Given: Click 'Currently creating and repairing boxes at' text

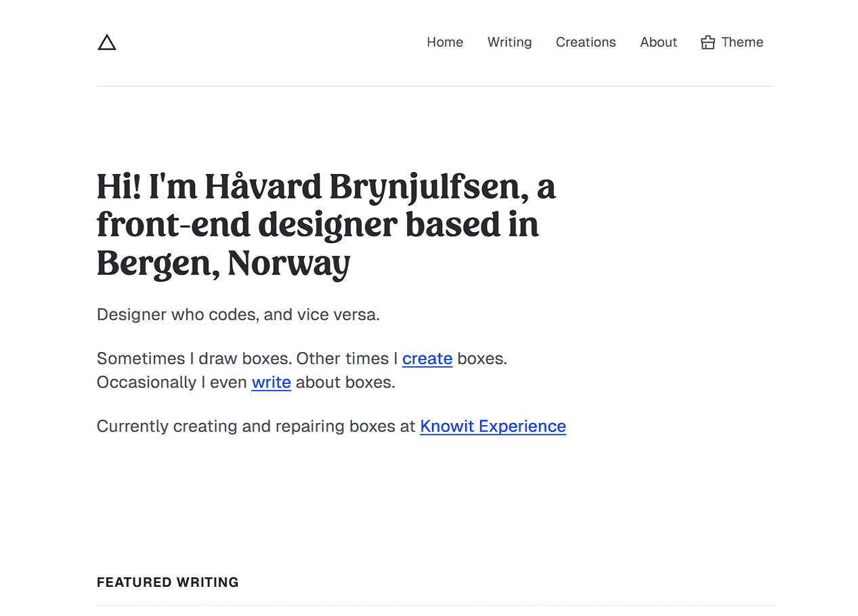Looking at the screenshot, I should tap(256, 426).
